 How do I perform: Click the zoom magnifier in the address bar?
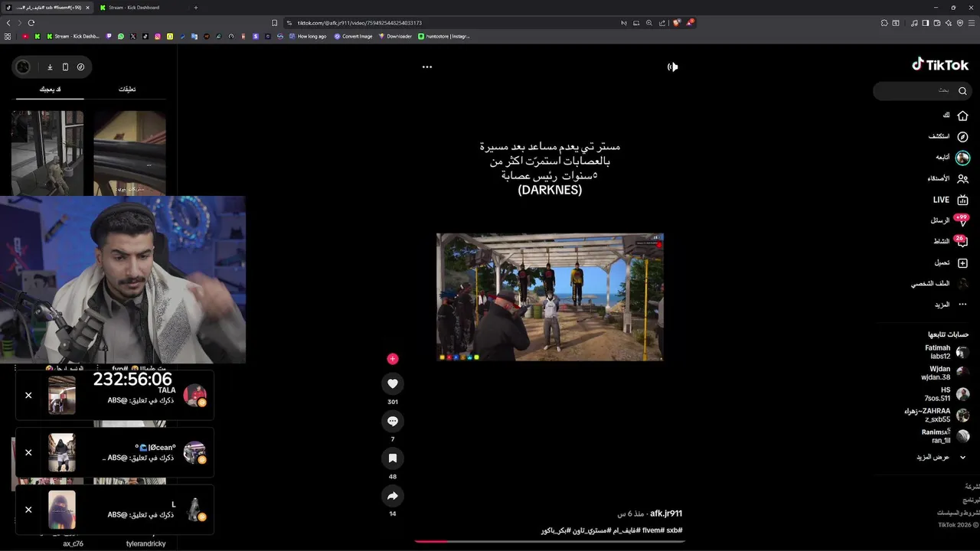pos(649,23)
